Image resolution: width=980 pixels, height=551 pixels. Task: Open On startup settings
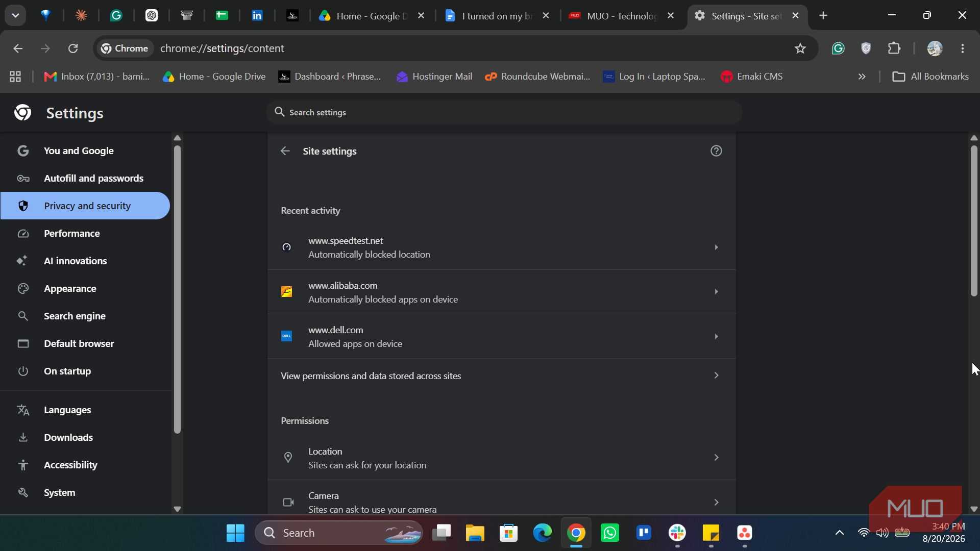pyautogui.click(x=85, y=371)
